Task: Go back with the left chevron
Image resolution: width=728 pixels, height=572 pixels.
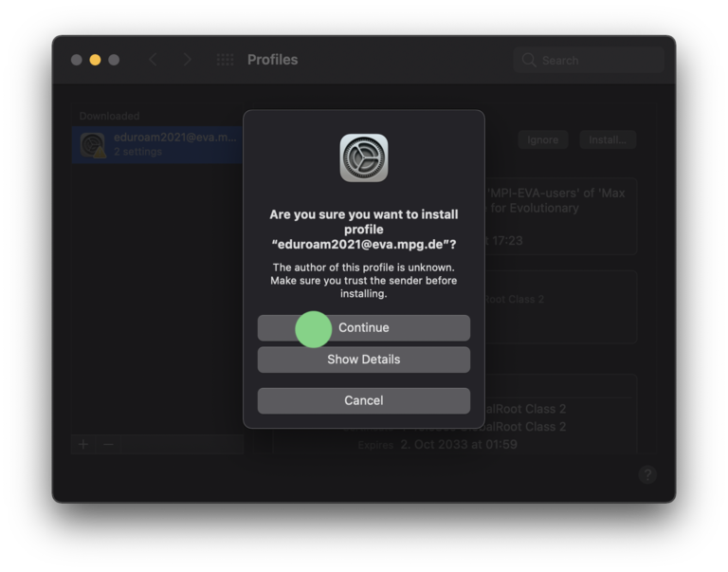Action: tap(154, 60)
